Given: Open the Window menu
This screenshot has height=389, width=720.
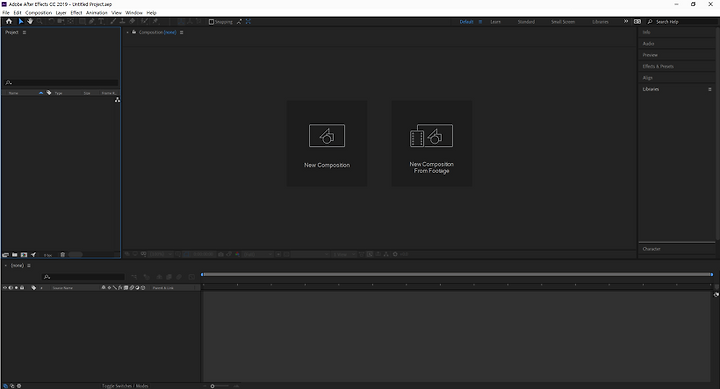Looking at the screenshot, I should click(134, 13).
